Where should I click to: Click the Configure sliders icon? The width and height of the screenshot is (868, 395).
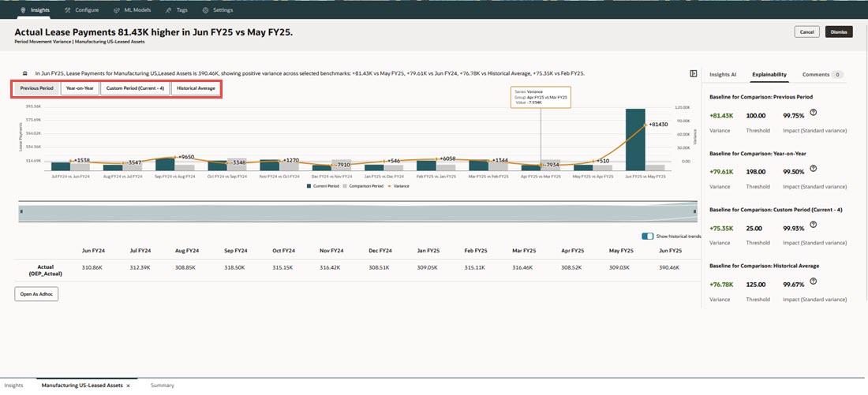(67, 10)
